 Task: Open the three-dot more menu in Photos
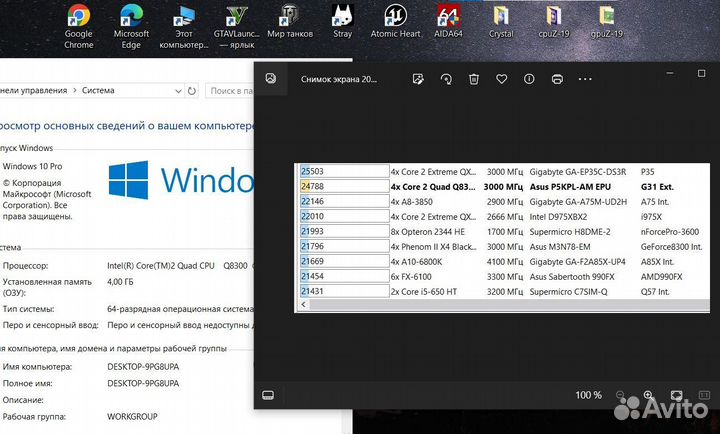click(585, 79)
